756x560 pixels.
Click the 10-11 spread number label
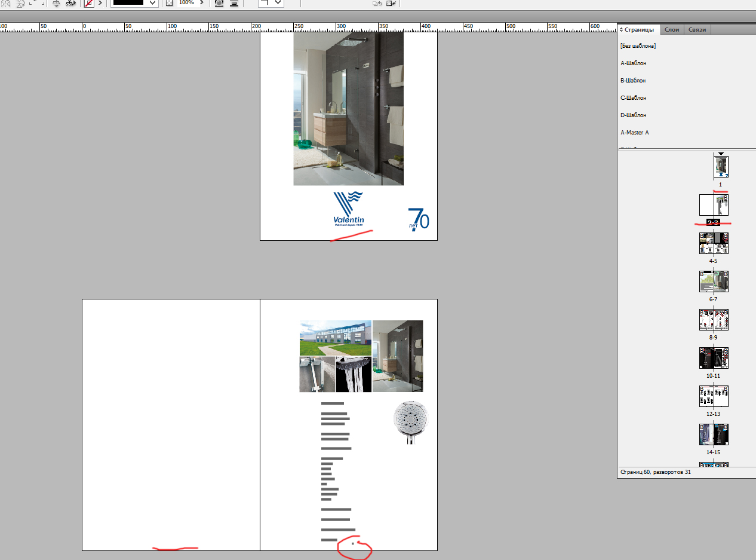click(713, 376)
